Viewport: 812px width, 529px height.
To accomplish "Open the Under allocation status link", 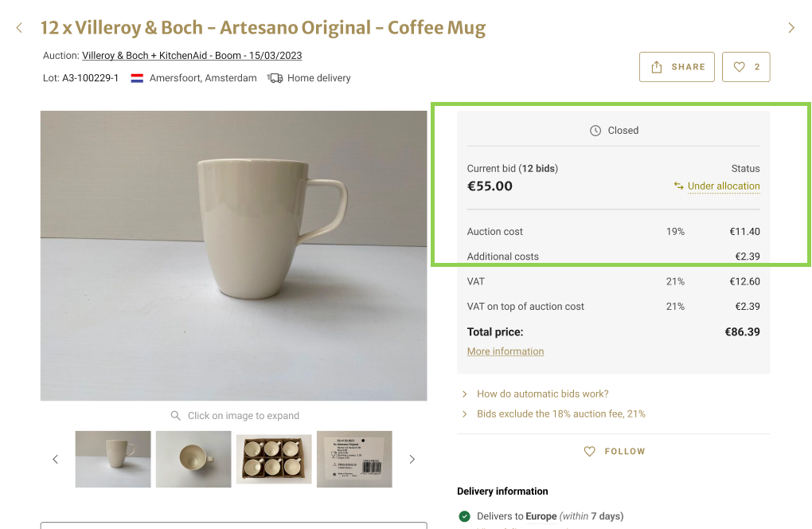I will point(723,186).
